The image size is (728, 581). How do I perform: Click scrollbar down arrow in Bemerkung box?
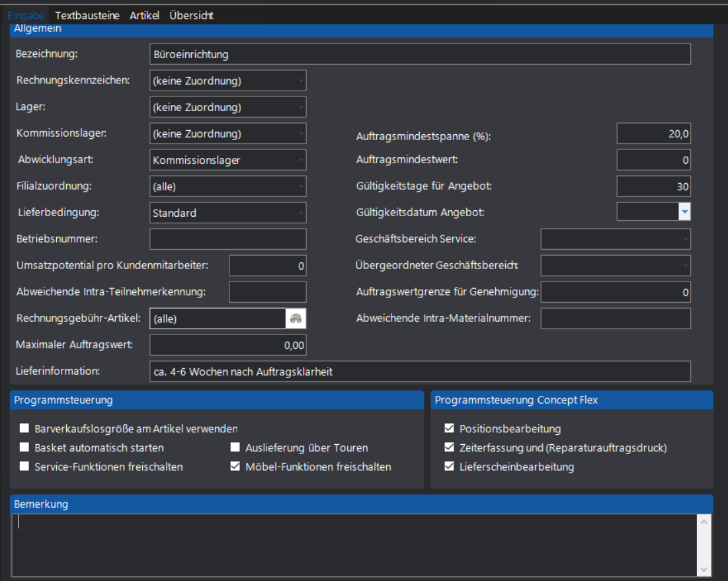(x=704, y=569)
